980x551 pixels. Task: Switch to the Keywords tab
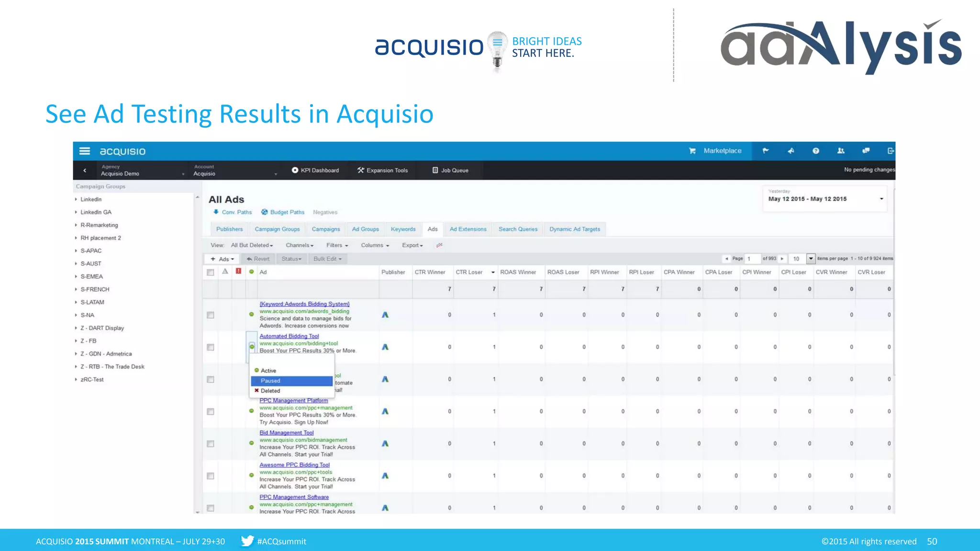[403, 229]
